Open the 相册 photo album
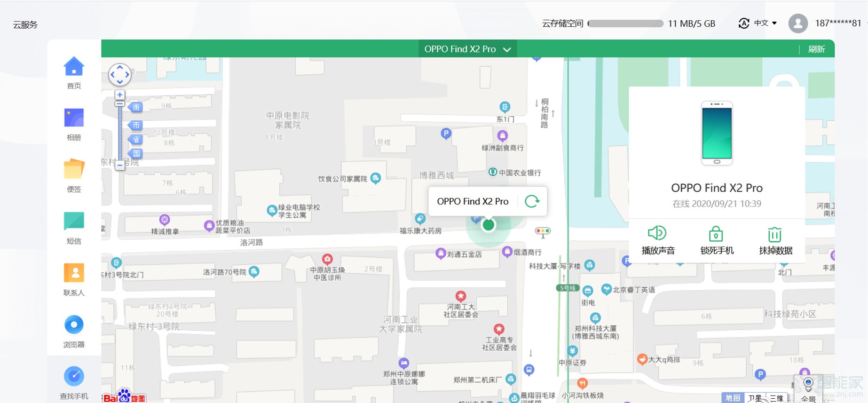 pyautogui.click(x=74, y=118)
